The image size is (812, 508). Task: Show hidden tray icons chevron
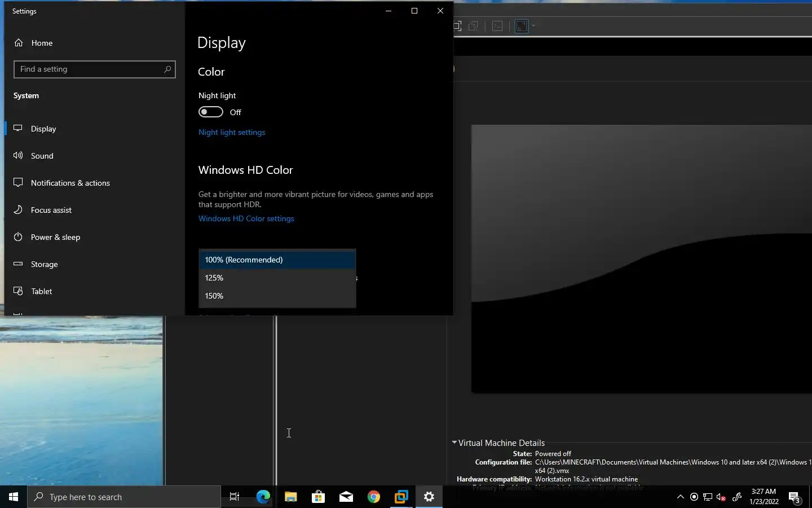[x=680, y=497]
